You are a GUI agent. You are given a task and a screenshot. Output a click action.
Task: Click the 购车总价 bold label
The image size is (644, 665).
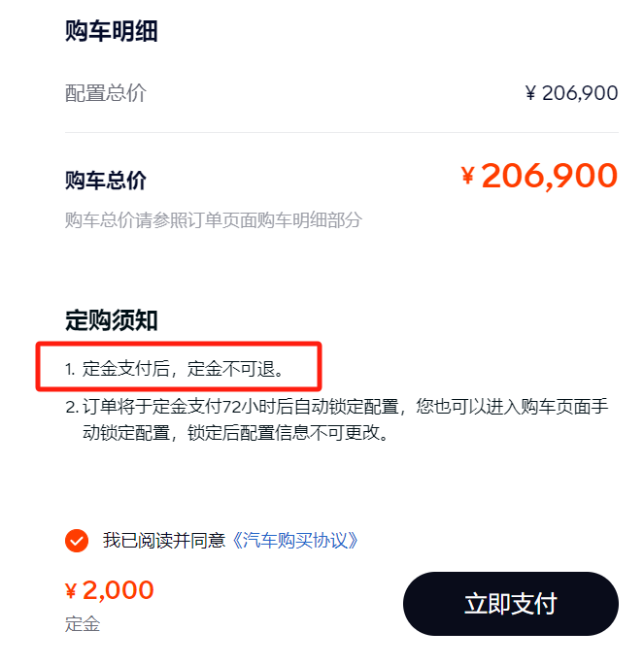tap(106, 181)
